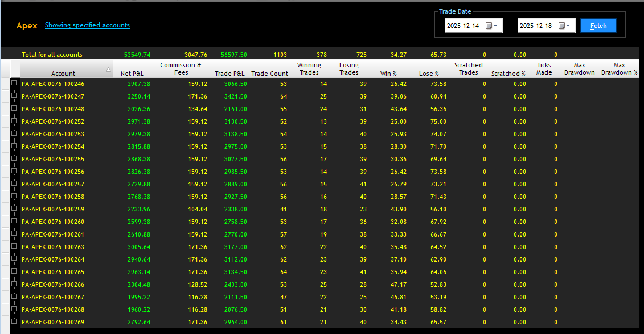Click total trade count 1103
Image resolution: width=644 pixels, height=334 pixels.
[281, 55]
